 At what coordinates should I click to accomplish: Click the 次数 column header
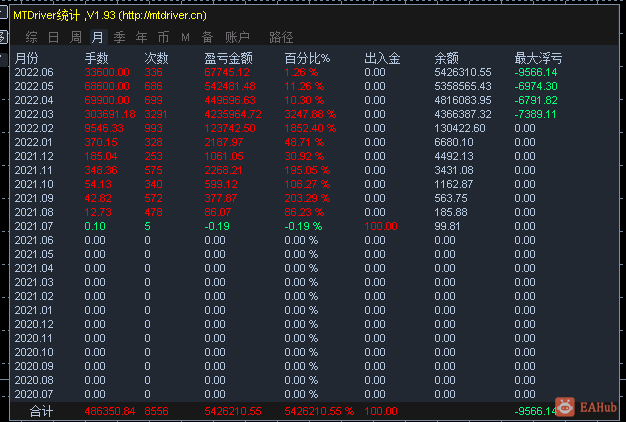point(156,59)
